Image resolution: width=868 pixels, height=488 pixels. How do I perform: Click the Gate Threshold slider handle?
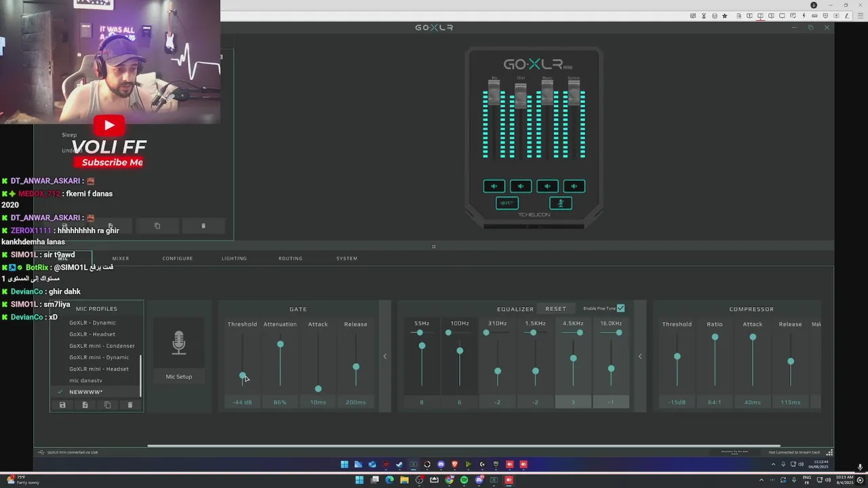(x=243, y=375)
